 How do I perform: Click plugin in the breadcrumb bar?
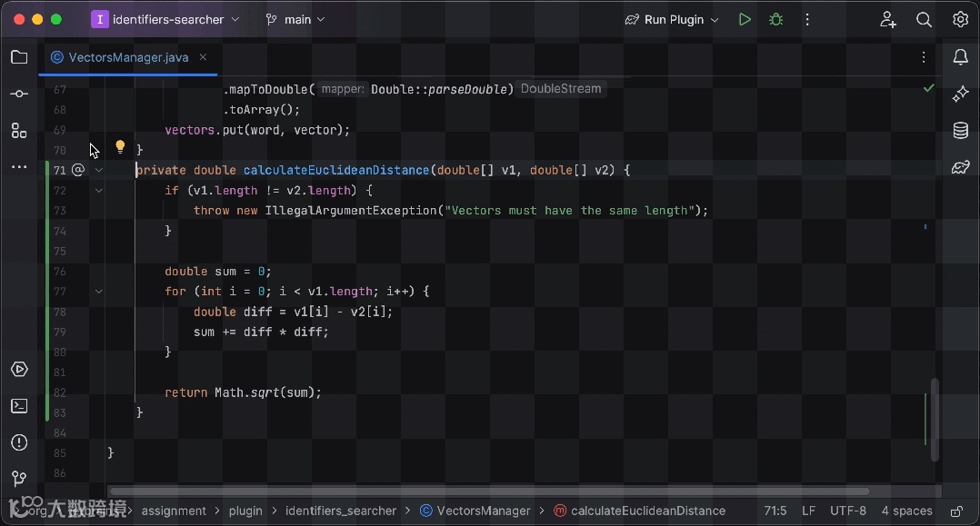pos(245,511)
